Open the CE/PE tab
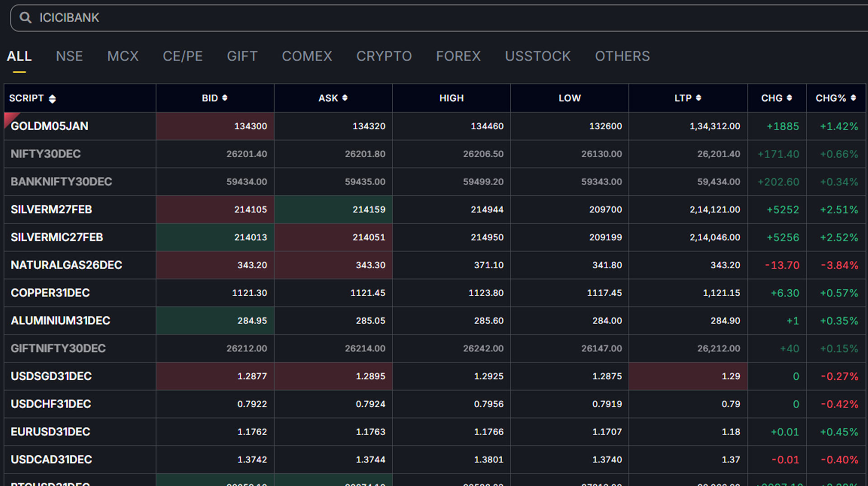This screenshot has height=486, width=868. [183, 56]
